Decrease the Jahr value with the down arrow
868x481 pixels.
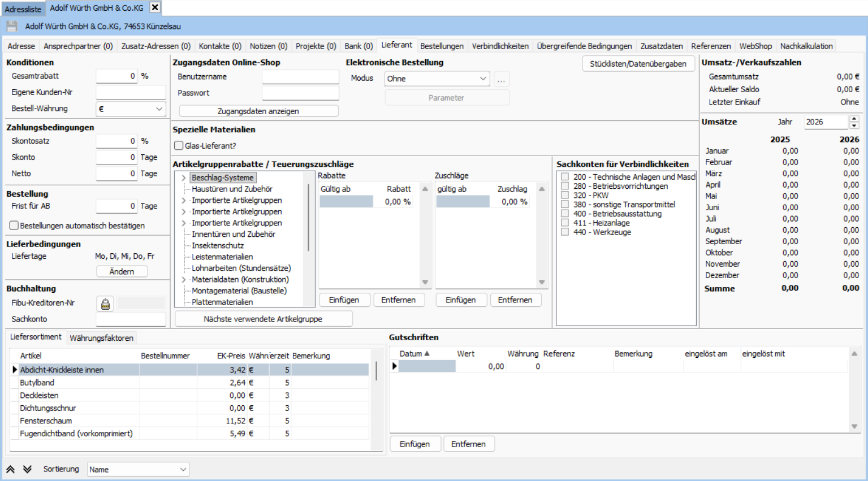click(x=854, y=125)
